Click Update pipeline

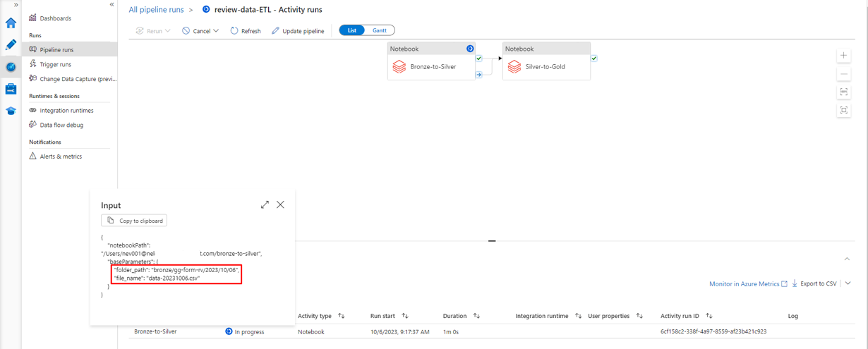click(298, 31)
